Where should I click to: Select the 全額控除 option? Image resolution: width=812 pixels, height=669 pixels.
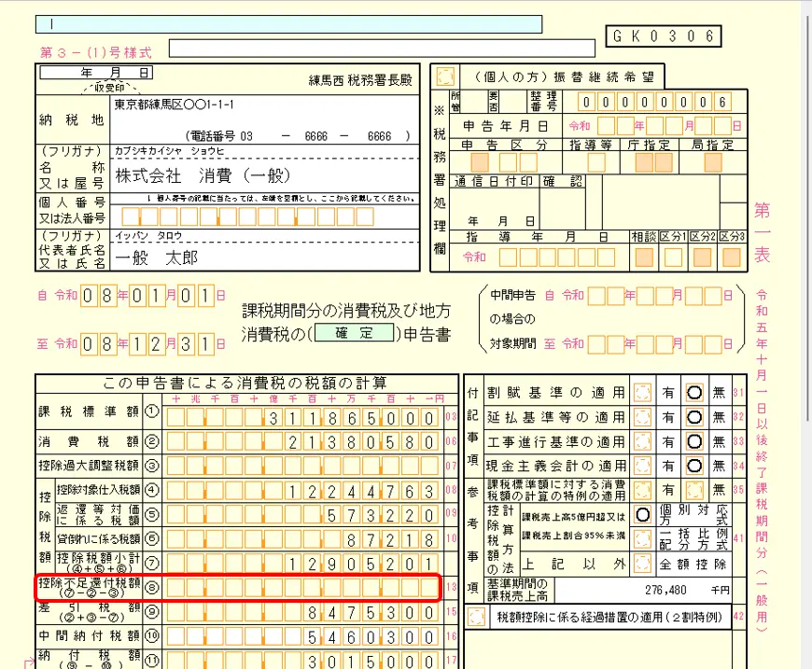tap(642, 564)
